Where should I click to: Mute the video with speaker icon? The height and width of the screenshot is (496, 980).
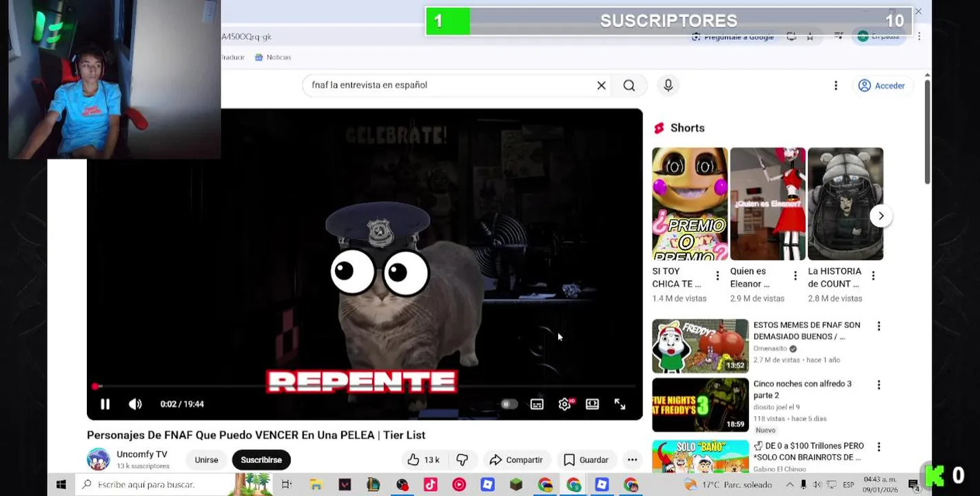coord(135,404)
